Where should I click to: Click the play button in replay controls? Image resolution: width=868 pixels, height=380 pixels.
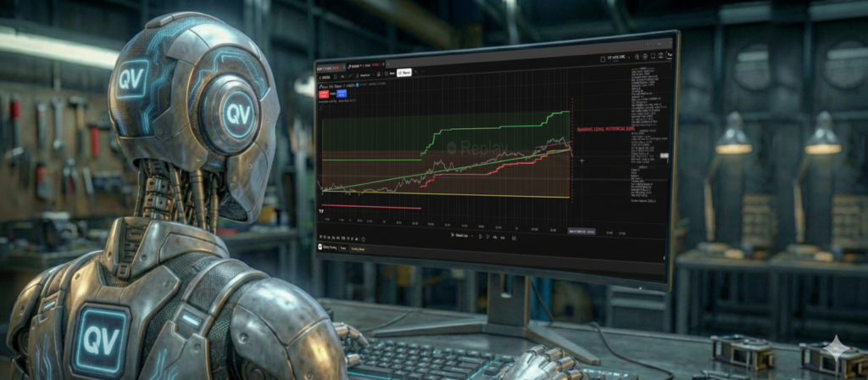tap(481, 236)
